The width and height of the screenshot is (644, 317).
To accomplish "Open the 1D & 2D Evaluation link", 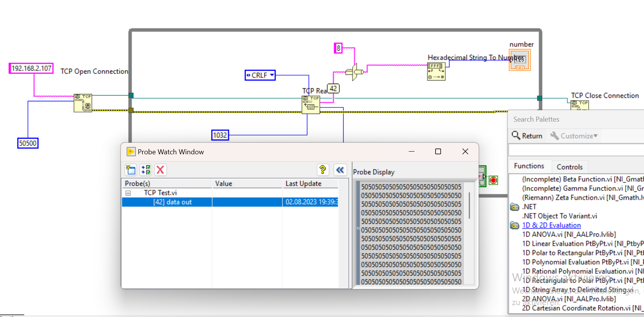I will click(551, 225).
